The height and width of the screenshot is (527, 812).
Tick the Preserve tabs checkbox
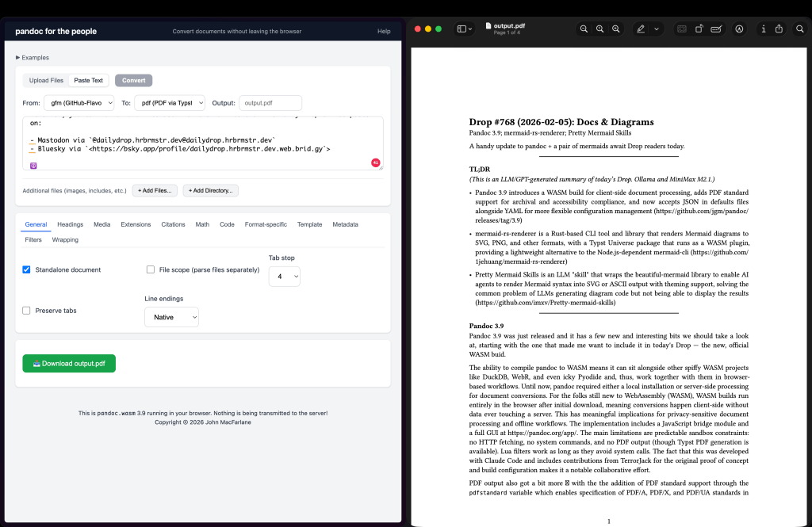(27, 311)
